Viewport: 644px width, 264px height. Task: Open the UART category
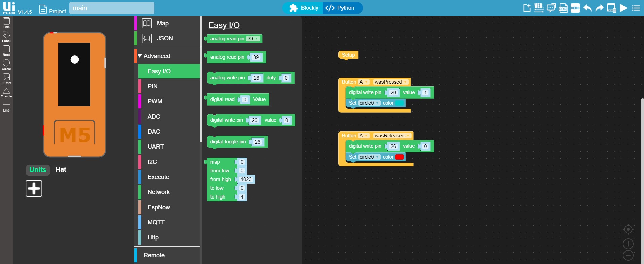[x=169, y=147]
